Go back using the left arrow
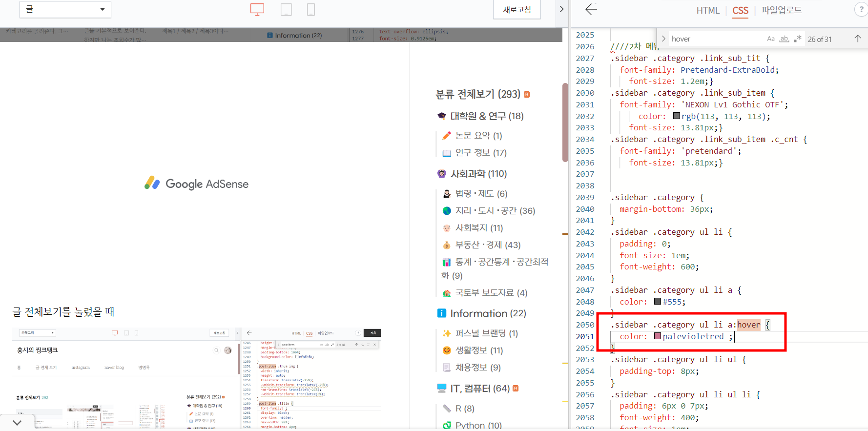The width and height of the screenshot is (868, 431). (591, 9)
